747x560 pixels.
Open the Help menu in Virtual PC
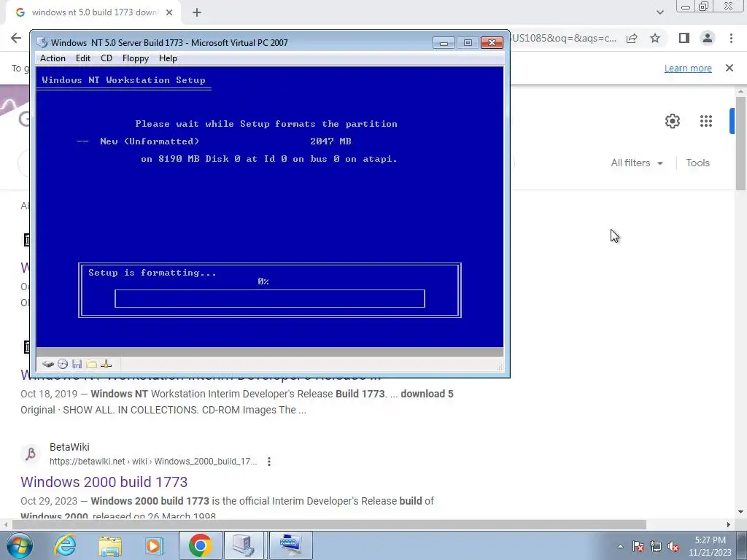point(168,58)
